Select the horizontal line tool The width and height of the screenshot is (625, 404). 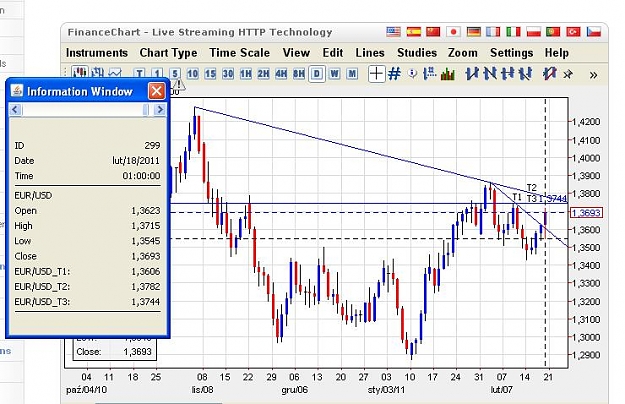(508, 74)
